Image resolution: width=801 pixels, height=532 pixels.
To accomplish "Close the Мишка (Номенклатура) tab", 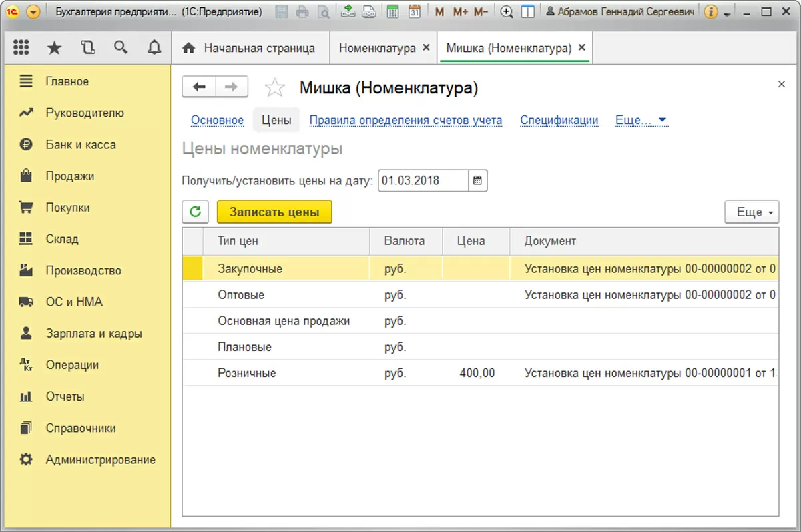I will tap(581, 48).
